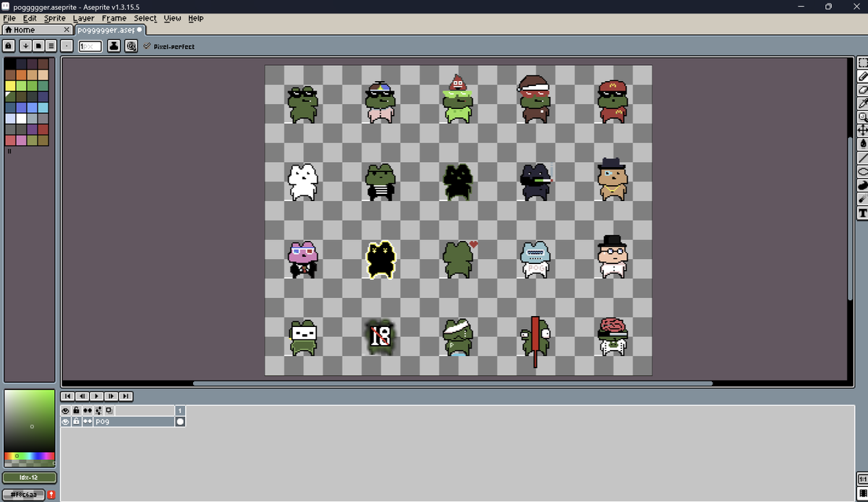The height and width of the screenshot is (502, 868).
Task: Open the Edit menu
Action: (30, 18)
